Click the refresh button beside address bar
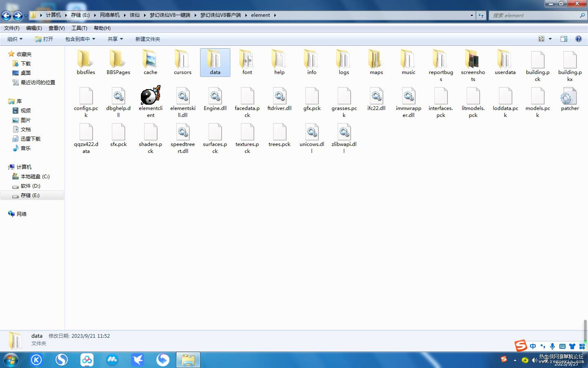 pyautogui.click(x=481, y=15)
